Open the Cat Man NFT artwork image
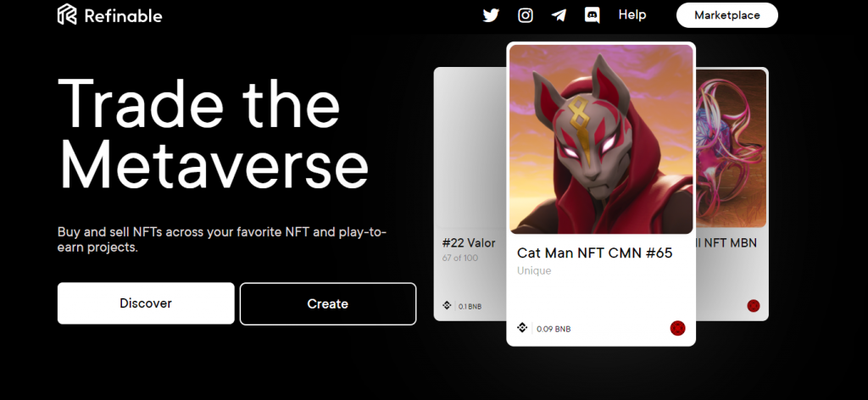Screen dimensions: 868x400 (601, 140)
